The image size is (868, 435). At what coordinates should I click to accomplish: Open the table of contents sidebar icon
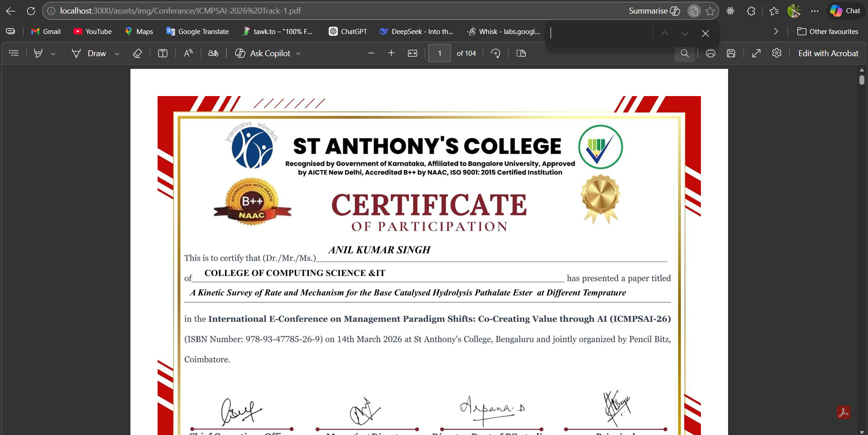[x=14, y=53]
